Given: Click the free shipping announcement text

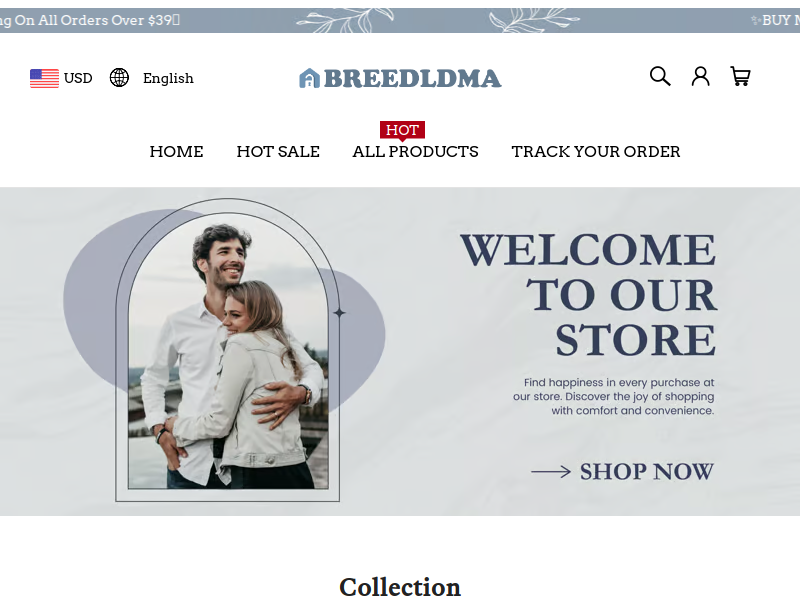Looking at the screenshot, I should [90, 20].
